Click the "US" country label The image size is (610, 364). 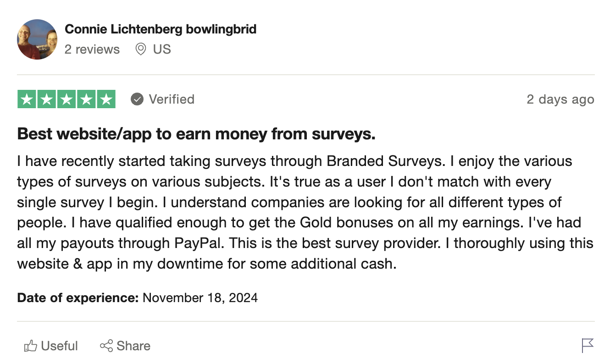click(x=162, y=49)
